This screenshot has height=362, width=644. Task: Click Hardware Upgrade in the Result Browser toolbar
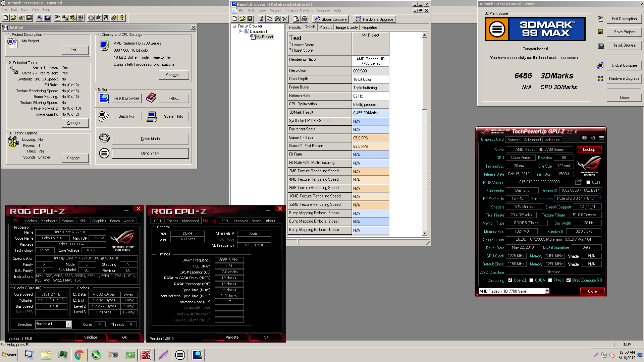[x=374, y=19]
